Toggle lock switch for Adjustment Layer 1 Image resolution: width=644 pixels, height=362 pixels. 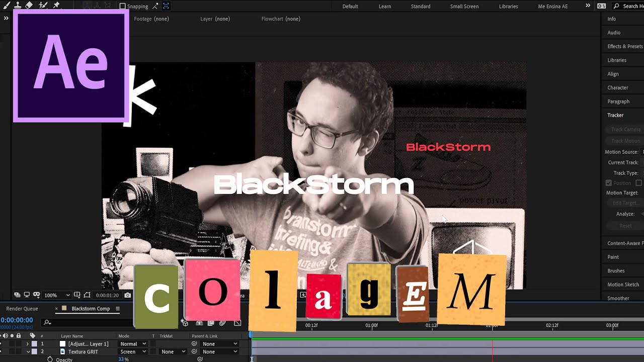[x=19, y=344]
